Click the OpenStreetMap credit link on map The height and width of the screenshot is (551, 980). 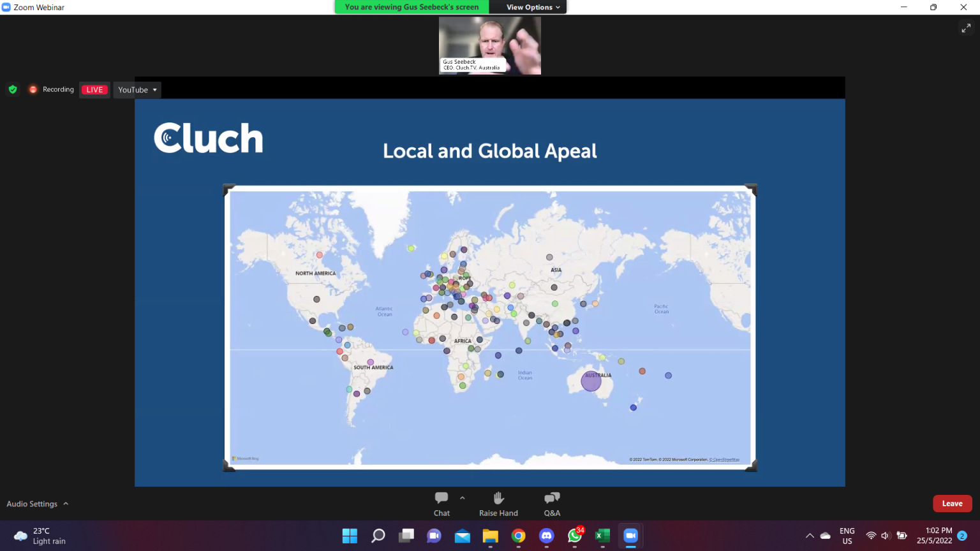[x=724, y=459]
